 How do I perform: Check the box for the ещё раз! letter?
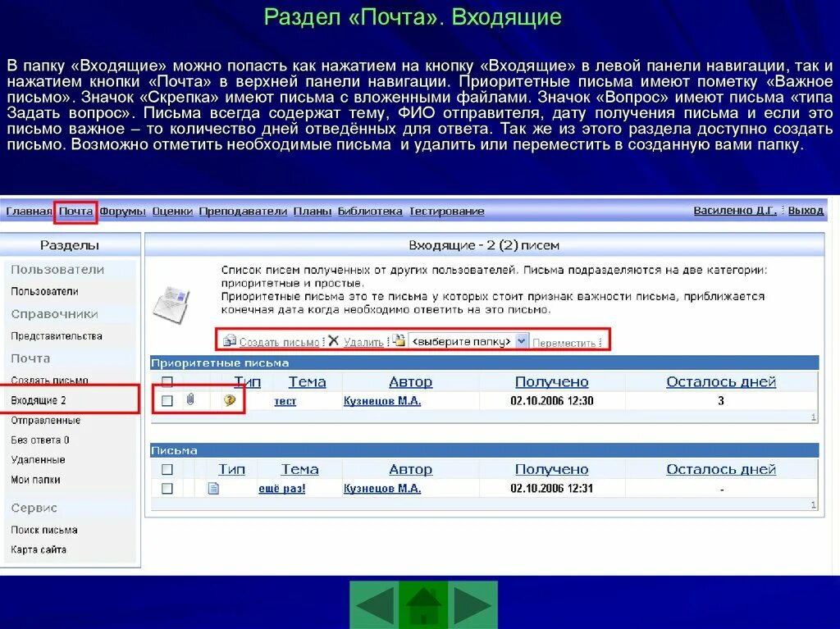point(167,488)
